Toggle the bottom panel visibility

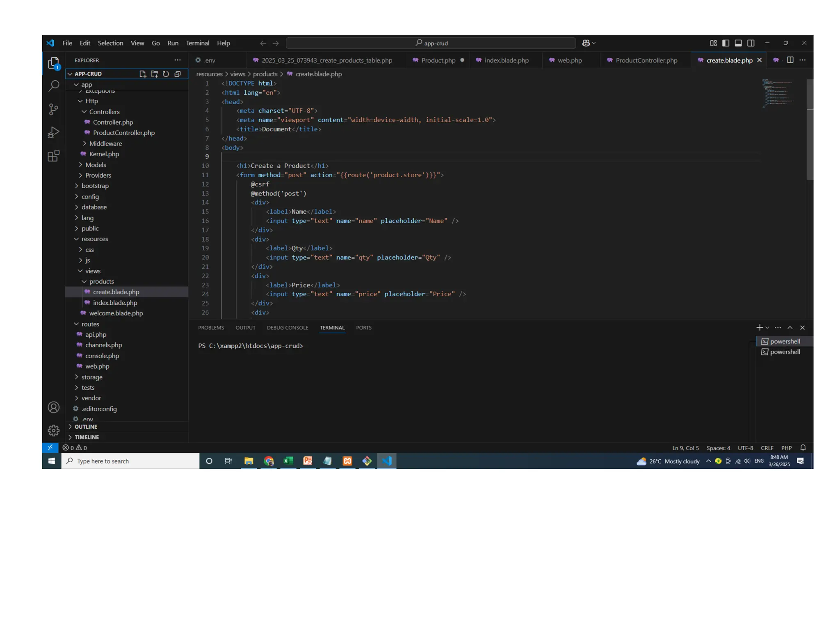coord(738,43)
